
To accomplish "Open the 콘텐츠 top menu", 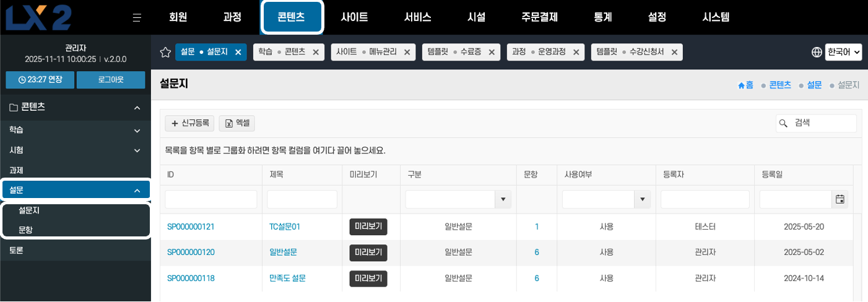I will (292, 17).
